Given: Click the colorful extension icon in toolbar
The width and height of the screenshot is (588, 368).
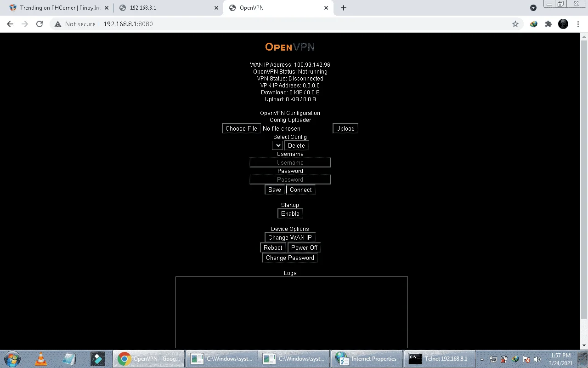Looking at the screenshot, I should (x=533, y=24).
